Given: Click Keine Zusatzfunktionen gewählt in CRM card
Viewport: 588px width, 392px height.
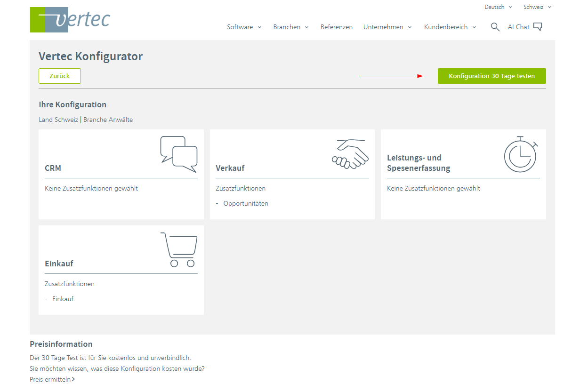Looking at the screenshot, I should (91, 189).
